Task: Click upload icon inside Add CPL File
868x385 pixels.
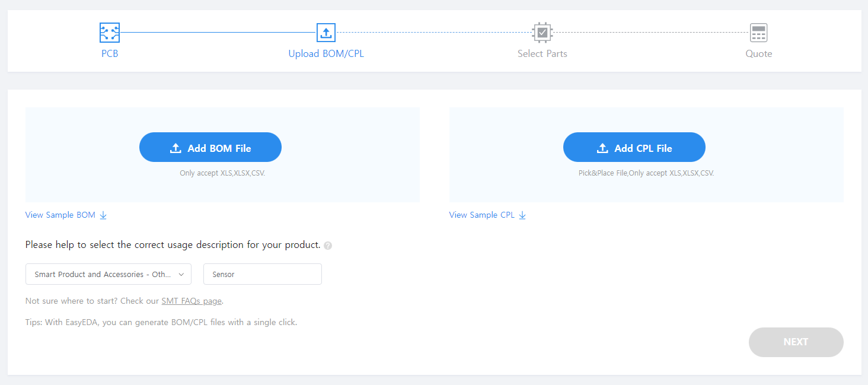Action: [x=602, y=148]
